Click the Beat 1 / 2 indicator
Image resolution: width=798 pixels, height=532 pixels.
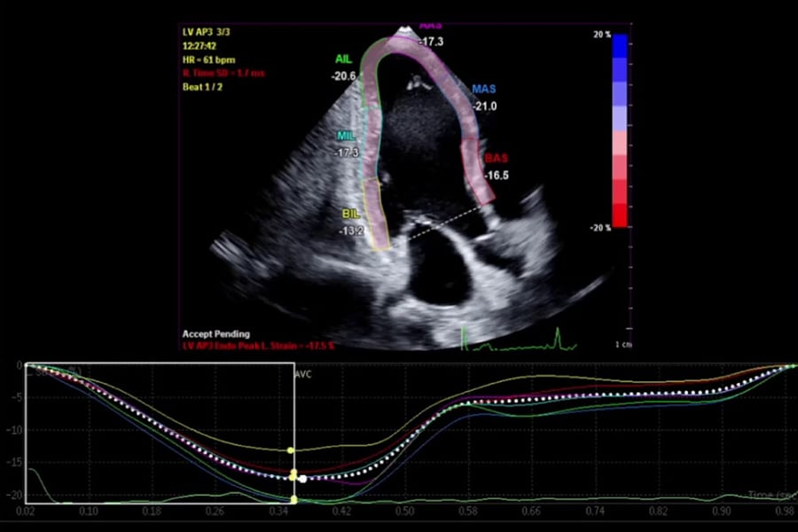tap(204, 86)
